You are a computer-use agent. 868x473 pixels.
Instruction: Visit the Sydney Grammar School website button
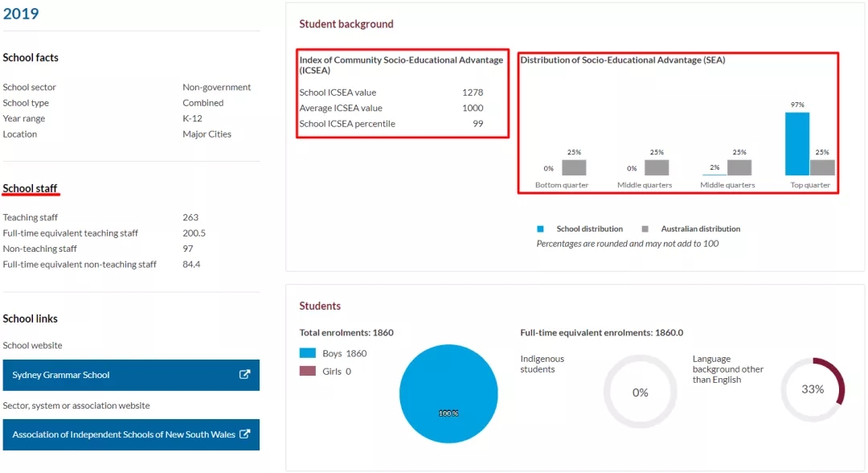[x=131, y=375]
